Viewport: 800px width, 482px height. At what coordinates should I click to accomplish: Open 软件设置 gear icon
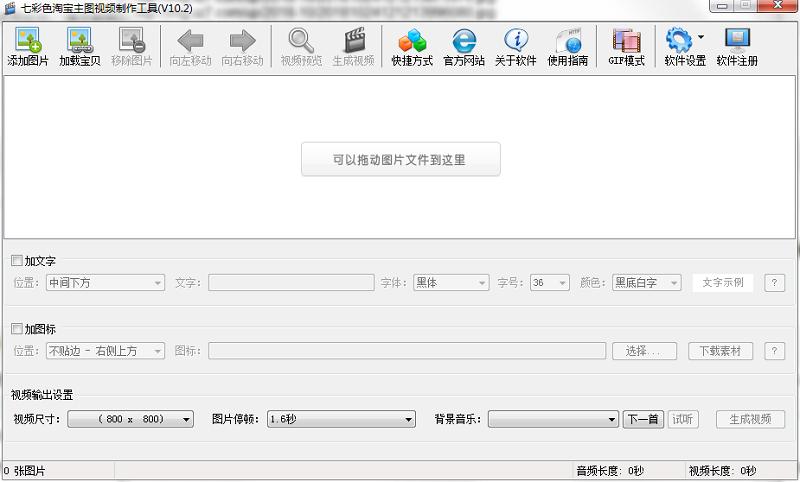679,41
